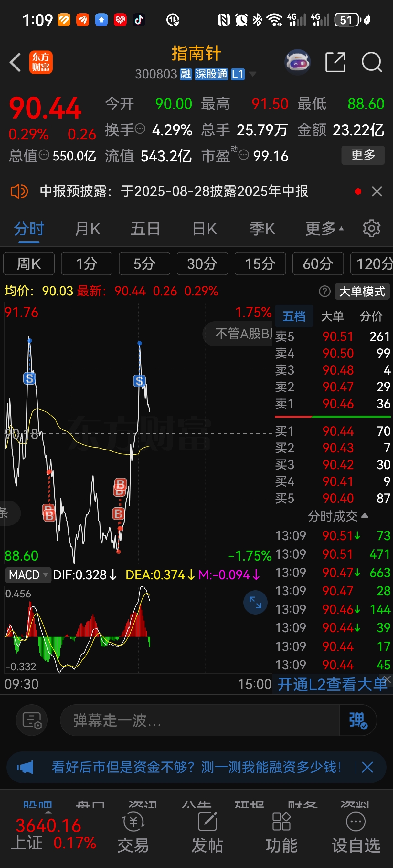Tap the second S sell marker on chart
393x868 pixels.
pos(139,381)
